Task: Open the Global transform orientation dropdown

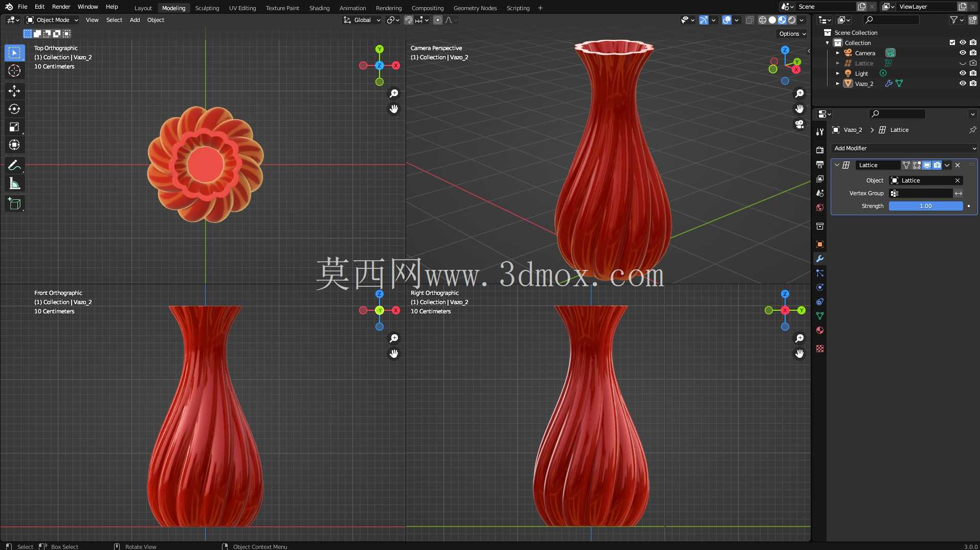Action: point(362,20)
